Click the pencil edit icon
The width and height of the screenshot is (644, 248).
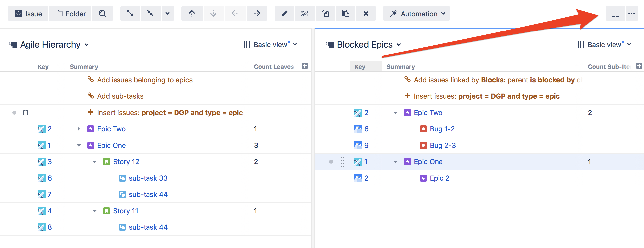tap(284, 13)
